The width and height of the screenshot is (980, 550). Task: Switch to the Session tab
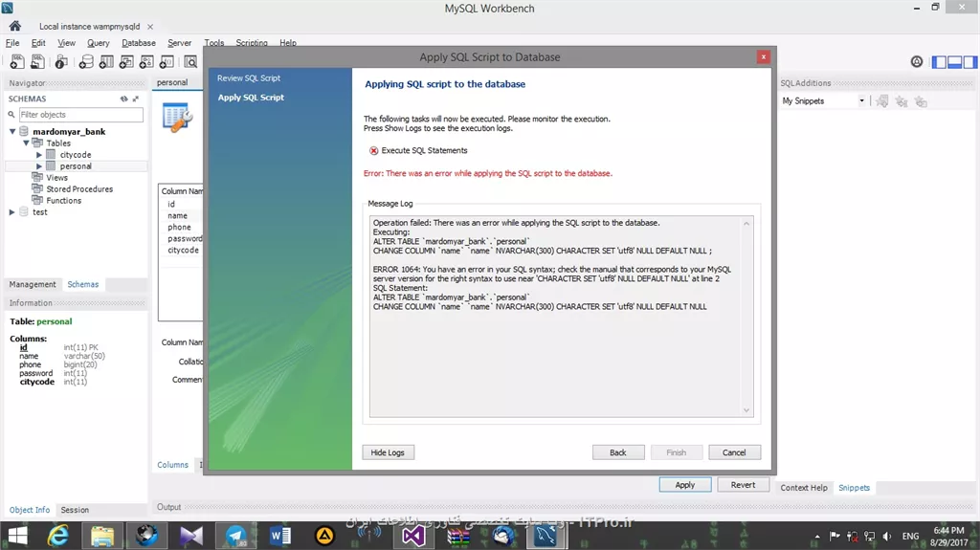tap(75, 510)
